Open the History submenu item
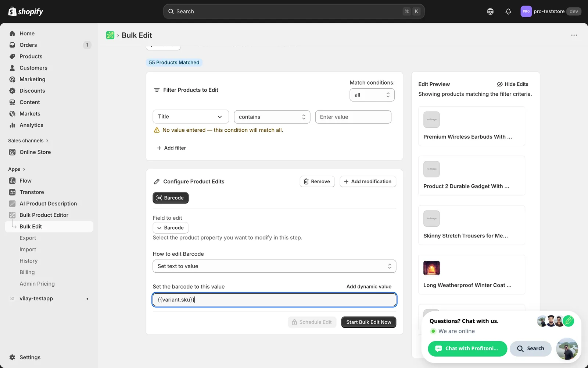588x368 pixels. (x=29, y=261)
